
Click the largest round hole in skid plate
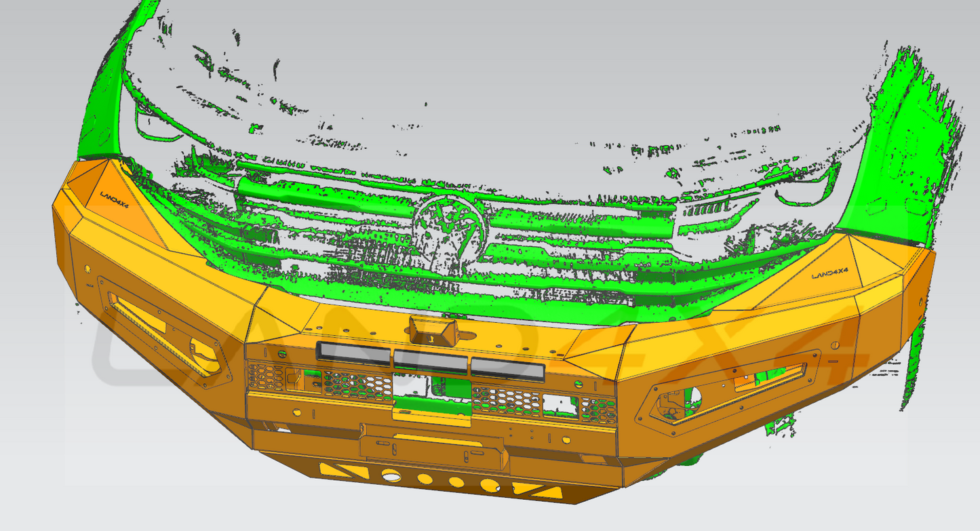(391, 475)
